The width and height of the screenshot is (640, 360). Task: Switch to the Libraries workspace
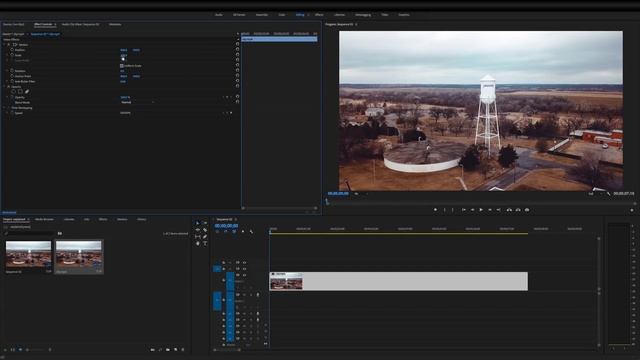tap(339, 15)
